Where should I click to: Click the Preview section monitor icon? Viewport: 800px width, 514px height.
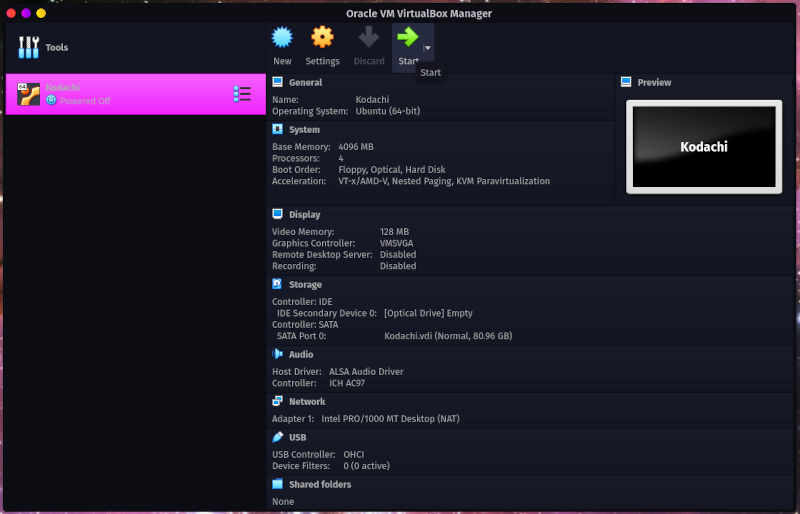coord(626,82)
